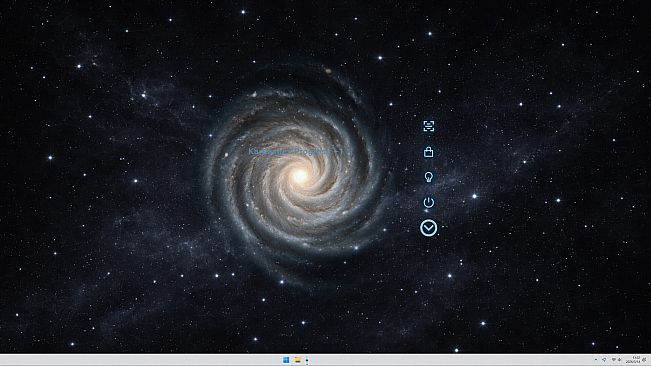The width and height of the screenshot is (651, 366).
Task: Select the light bulb tips icon
Action: [x=428, y=177]
